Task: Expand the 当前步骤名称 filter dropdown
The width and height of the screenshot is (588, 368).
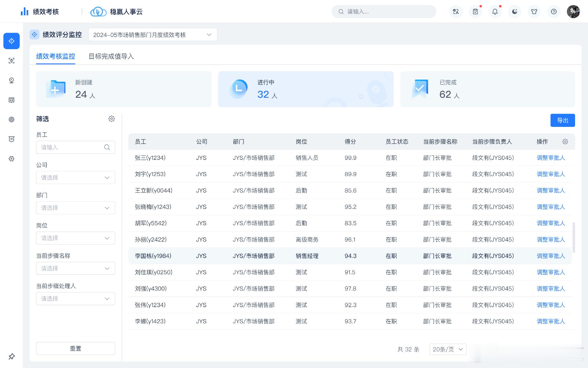Action: [x=76, y=268]
